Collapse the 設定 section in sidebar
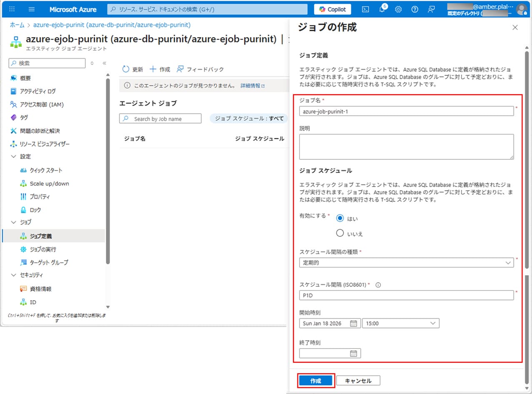Screen dimensions: 532x394 [13, 157]
